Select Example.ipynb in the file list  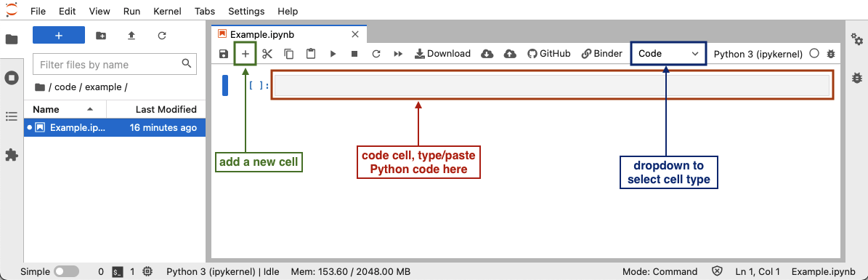click(x=115, y=127)
